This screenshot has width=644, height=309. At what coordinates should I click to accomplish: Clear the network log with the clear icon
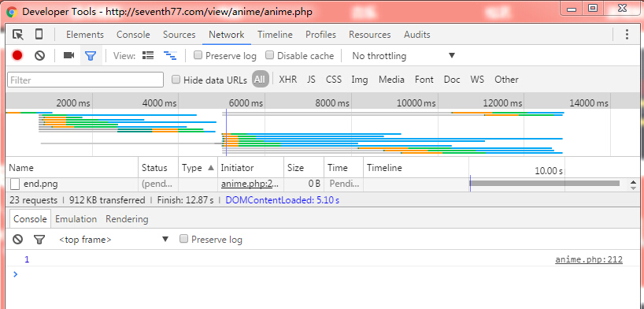[39, 55]
